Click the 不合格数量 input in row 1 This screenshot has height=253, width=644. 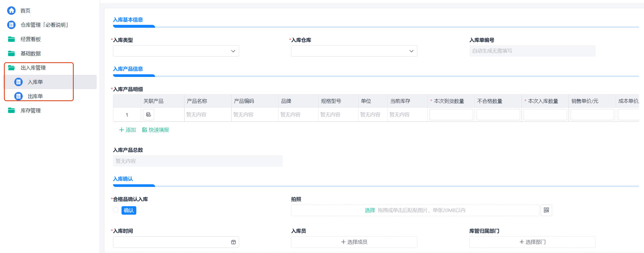tap(498, 114)
